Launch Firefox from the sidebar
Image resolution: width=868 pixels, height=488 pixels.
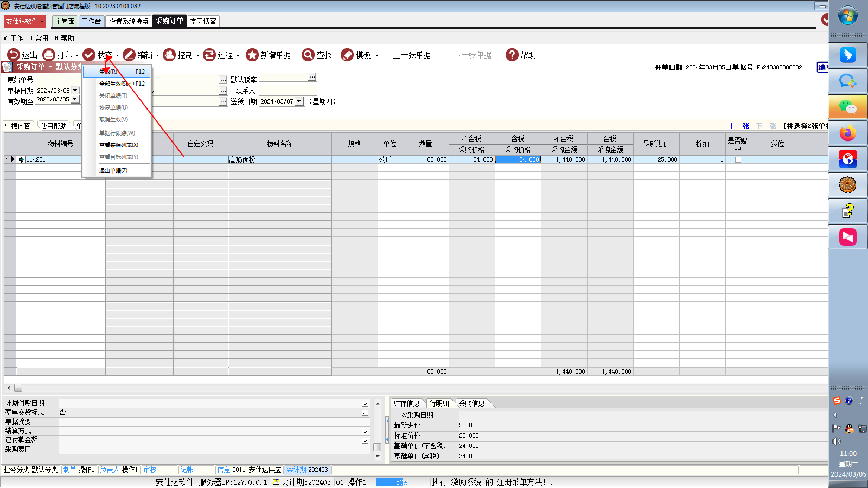coord(848,133)
